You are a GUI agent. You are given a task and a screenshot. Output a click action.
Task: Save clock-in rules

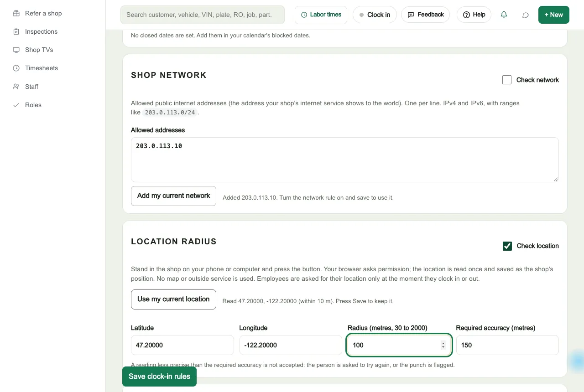pyautogui.click(x=159, y=377)
